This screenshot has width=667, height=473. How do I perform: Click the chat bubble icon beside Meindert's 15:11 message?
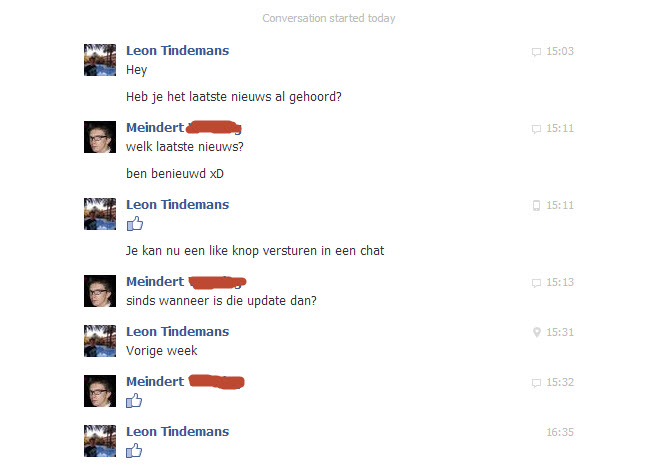536,129
